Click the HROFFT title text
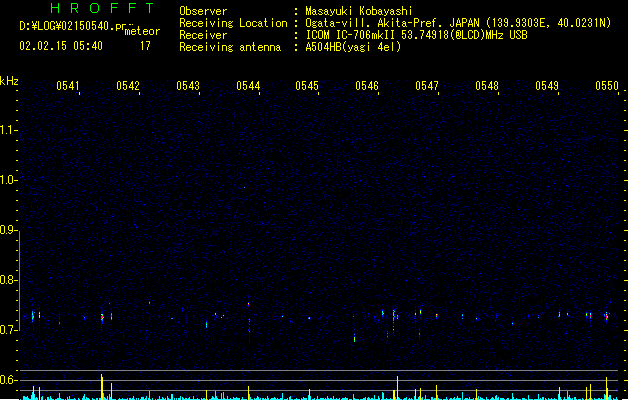This screenshot has width=629, height=400. [102, 8]
